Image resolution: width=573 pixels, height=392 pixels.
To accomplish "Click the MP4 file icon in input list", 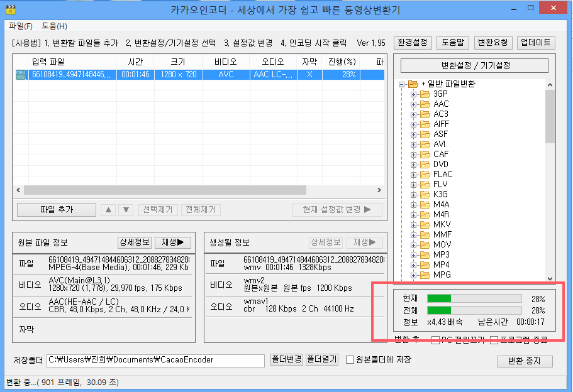I will coord(21,75).
